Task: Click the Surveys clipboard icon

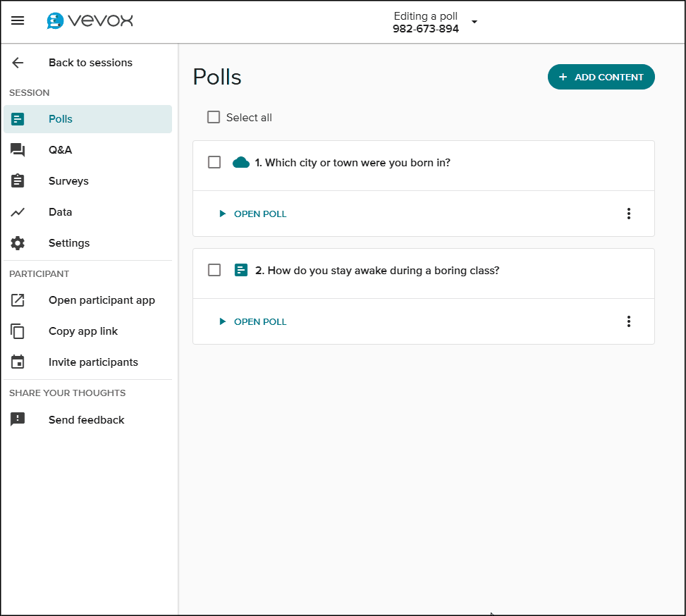Action: [x=18, y=181]
